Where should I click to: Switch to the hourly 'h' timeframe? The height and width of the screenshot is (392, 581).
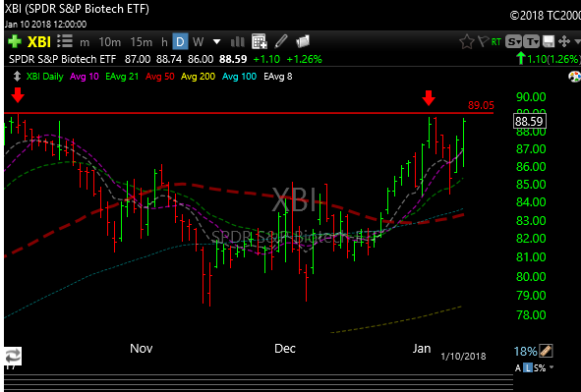[164, 42]
